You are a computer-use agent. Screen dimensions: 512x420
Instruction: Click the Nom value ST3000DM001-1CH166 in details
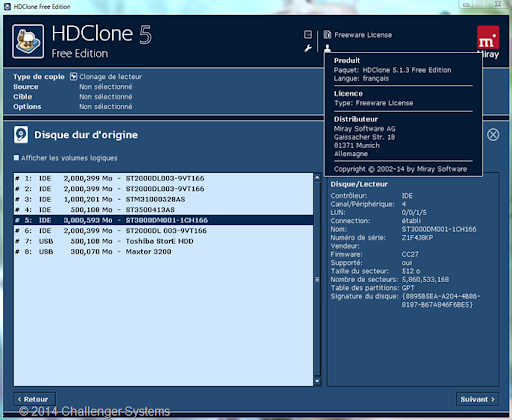439,229
